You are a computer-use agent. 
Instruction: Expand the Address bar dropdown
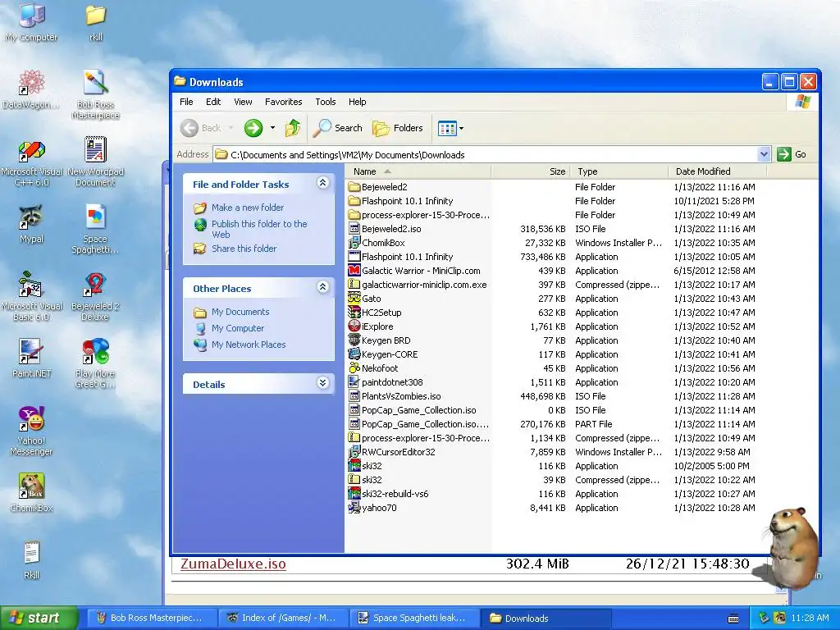coord(764,154)
